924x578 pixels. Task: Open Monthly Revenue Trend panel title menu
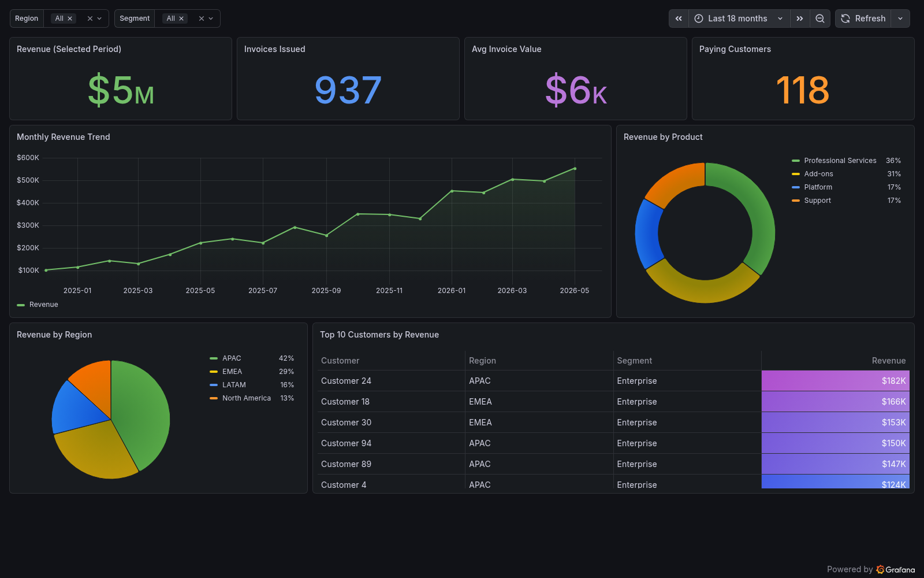click(64, 137)
